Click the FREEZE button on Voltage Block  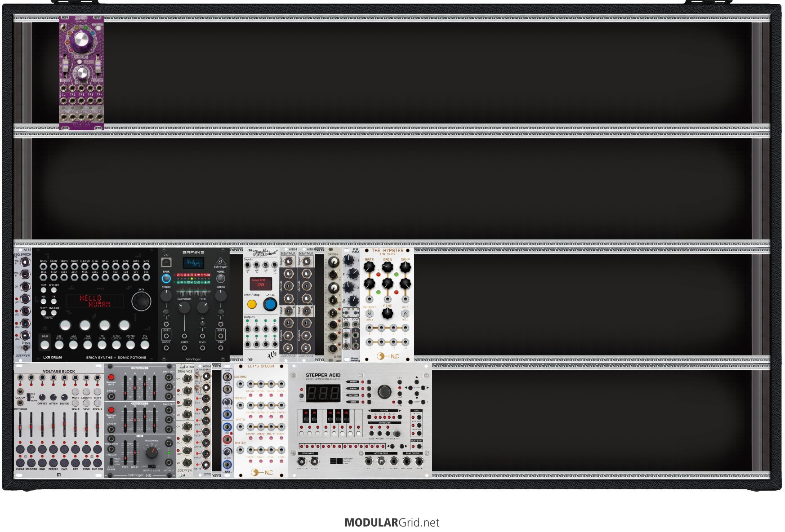(54, 463)
